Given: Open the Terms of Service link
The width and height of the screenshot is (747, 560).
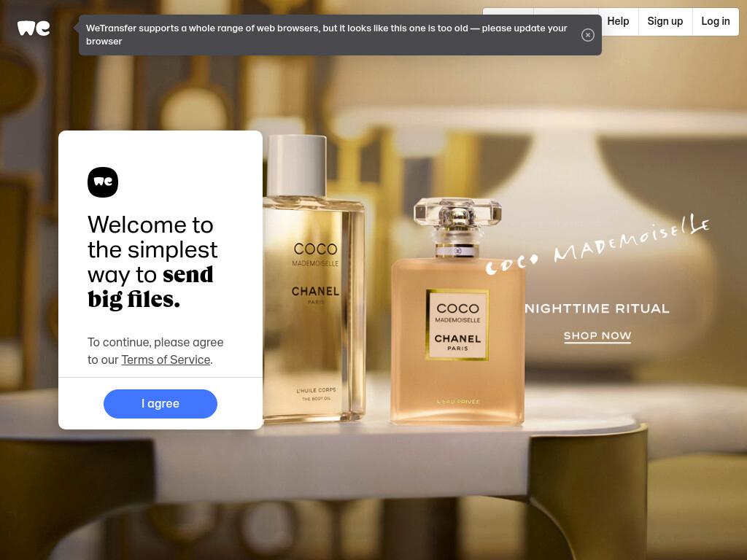Looking at the screenshot, I should (x=166, y=359).
